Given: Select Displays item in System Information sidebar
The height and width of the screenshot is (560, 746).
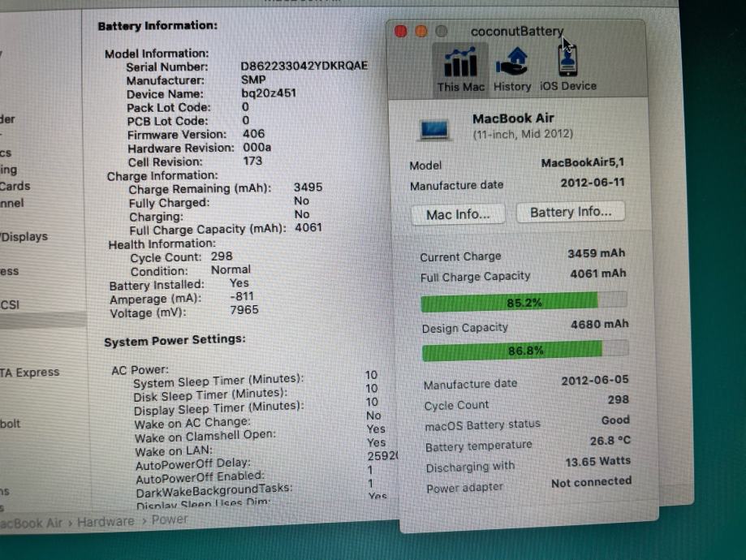Looking at the screenshot, I should [x=24, y=236].
